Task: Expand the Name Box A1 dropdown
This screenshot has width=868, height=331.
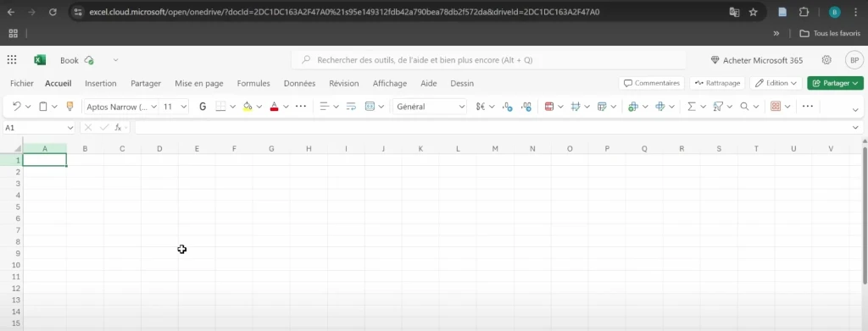Action: (70, 128)
